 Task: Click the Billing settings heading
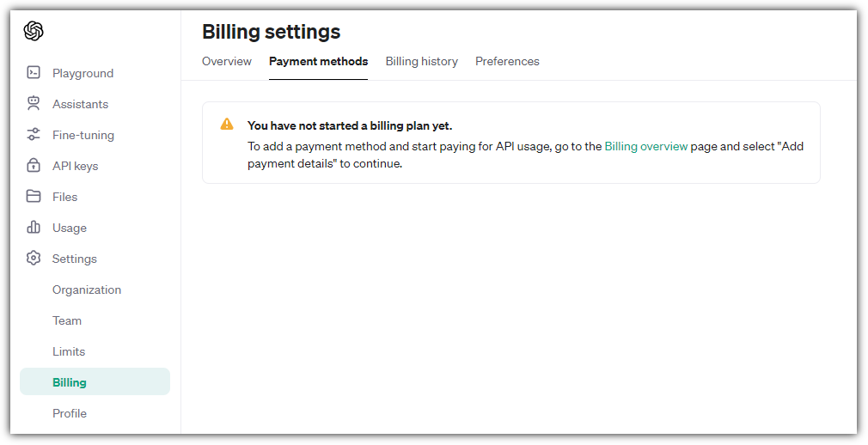[272, 32]
